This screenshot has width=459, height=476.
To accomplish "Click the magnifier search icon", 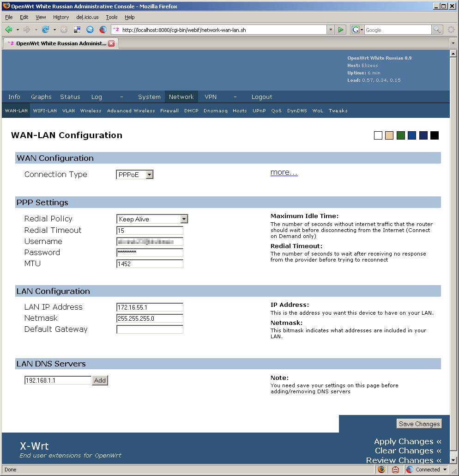I will tap(437, 30).
